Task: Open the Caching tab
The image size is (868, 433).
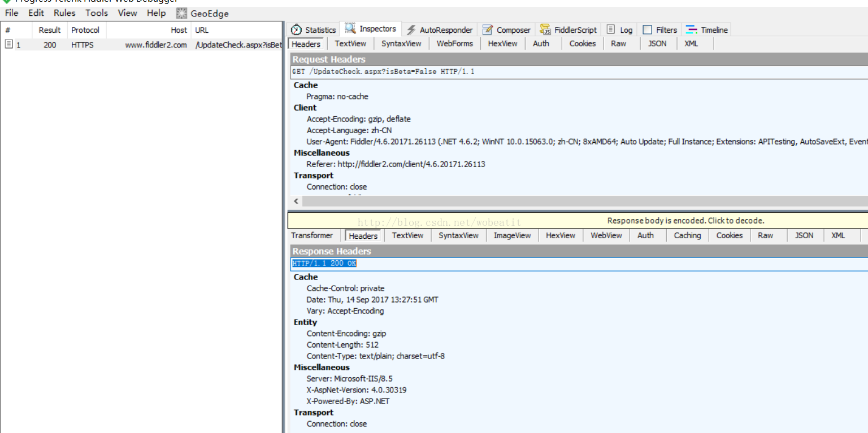Action: [x=687, y=235]
